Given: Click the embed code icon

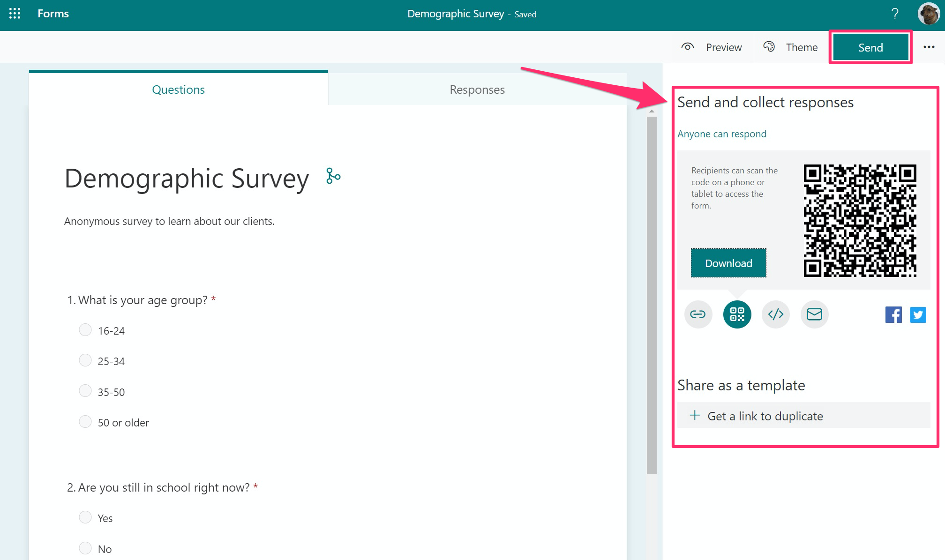Looking at the screenshot, I should coord(775,314).
